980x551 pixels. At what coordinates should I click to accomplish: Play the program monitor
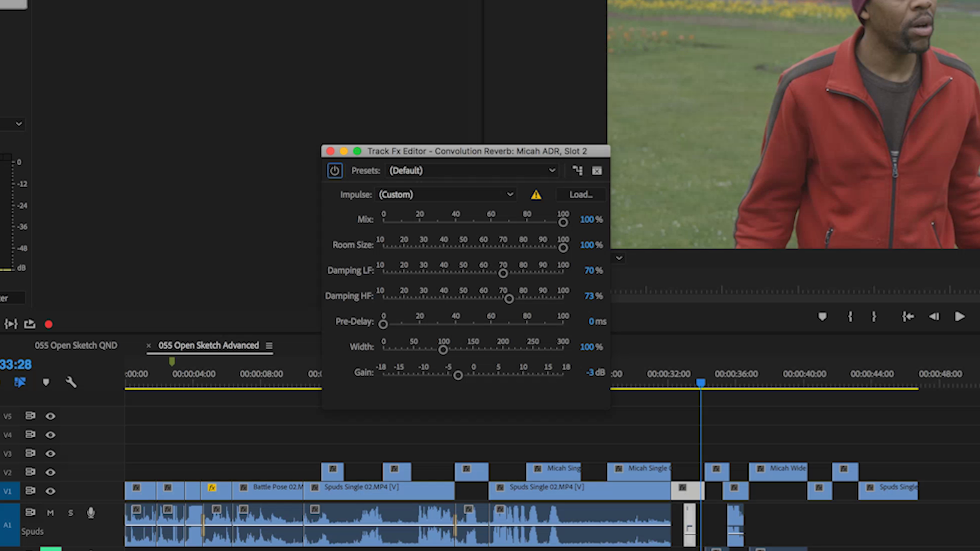pyautogui.click(x=960, y=317)
